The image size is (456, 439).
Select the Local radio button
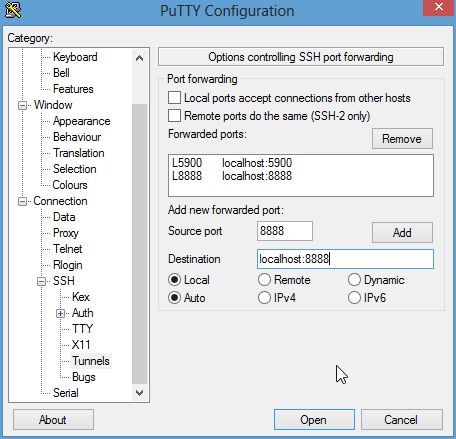coord(175,280)
